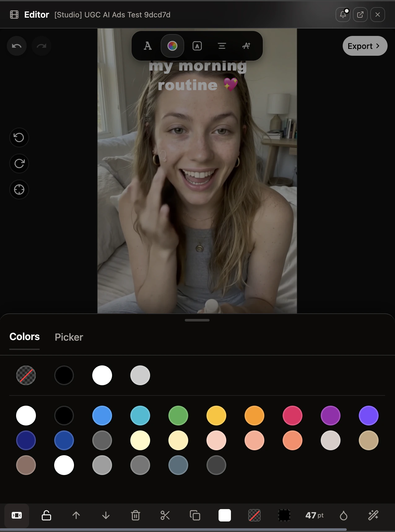Viewport: 395px width, 532px height.
Task: Pick the dark navy palette swatch
Action: pos(26,440)
